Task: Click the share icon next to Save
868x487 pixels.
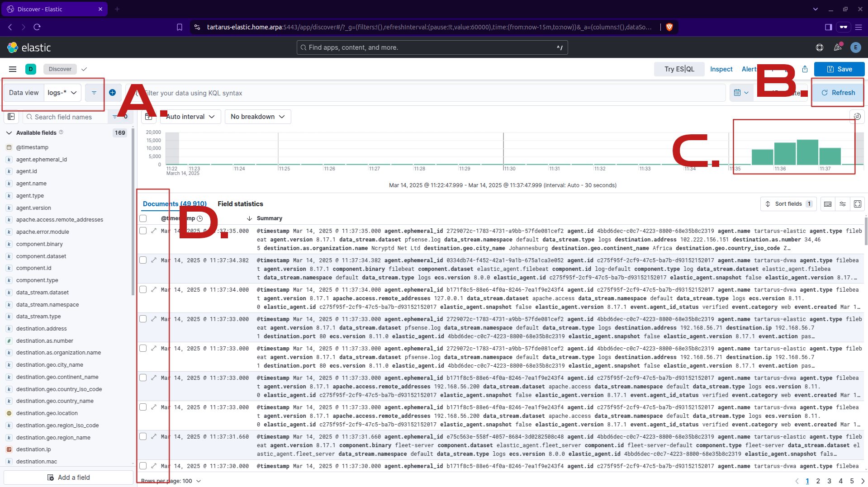Action: (805, 69)
